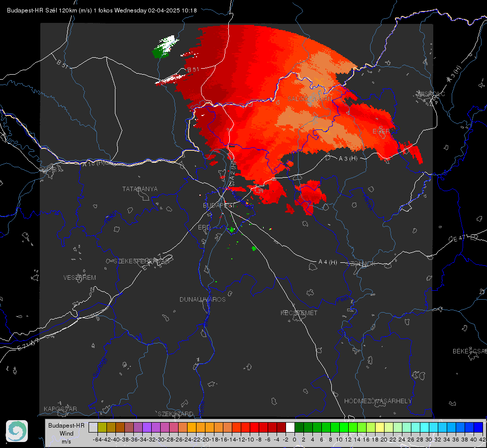Click the KAPOSVAR city label
The height and width of the screenshot is (448, 487).
(x=60, y=409)
